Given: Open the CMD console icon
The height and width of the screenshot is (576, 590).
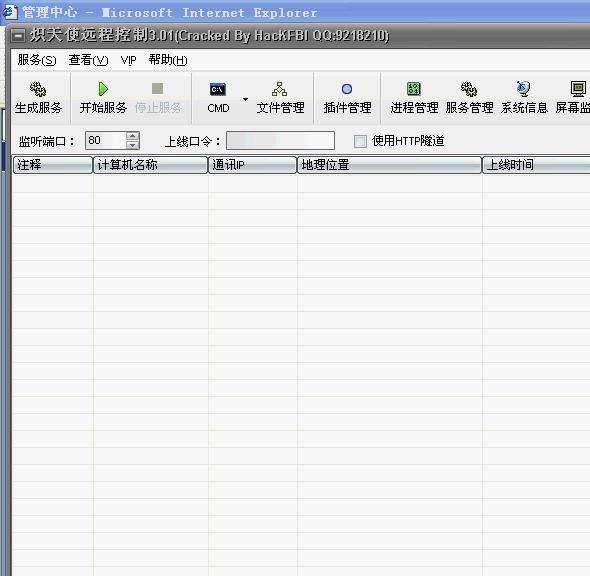Looking at the screenshot, I should pos(218,90).
